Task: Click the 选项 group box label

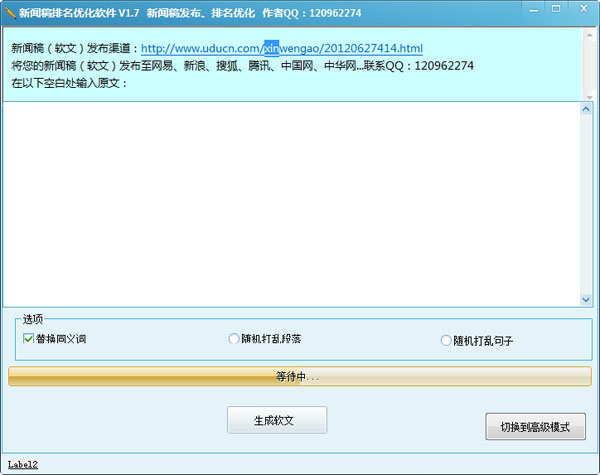Action: (34, 319)
